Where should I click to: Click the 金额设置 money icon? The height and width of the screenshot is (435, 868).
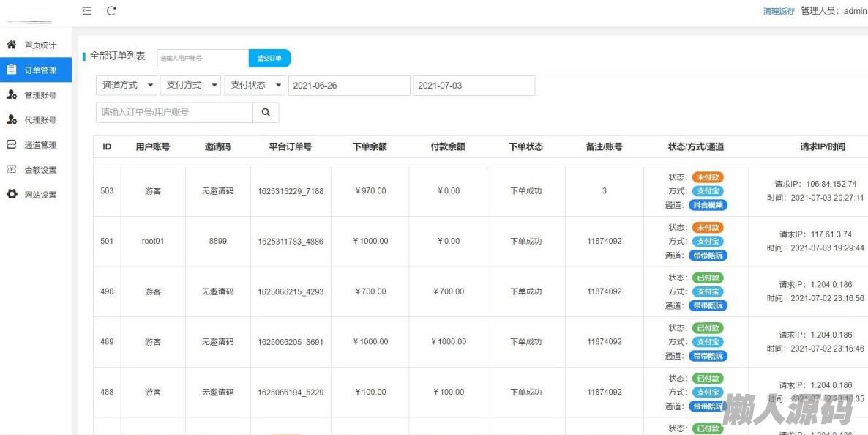click(12, 170)
